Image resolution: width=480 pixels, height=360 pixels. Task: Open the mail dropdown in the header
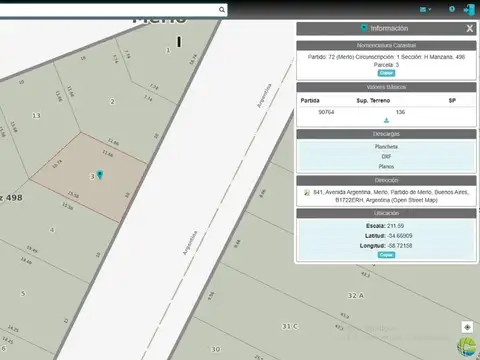(425, 9)
